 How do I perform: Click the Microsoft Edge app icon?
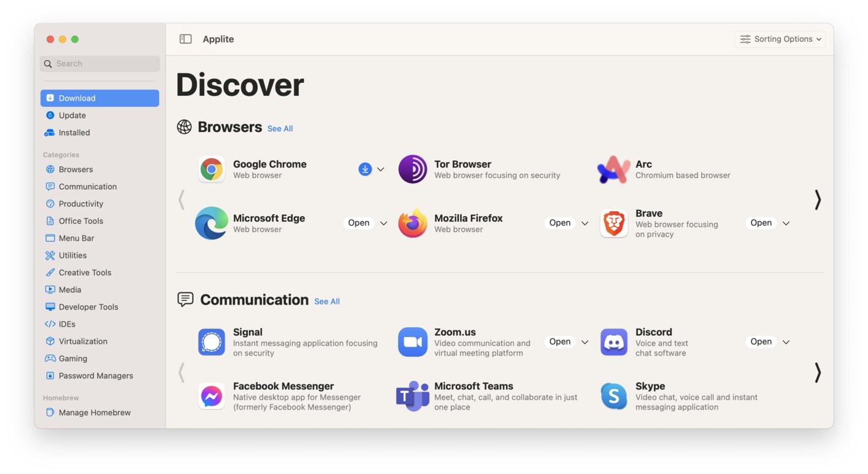pyautogui.click(x=212, y=223)
